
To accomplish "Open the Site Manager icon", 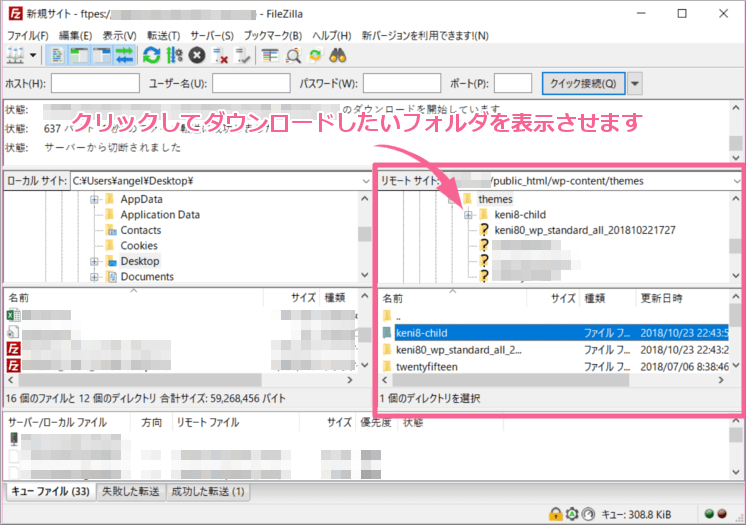I will pyautogui.click(x=15, y=56).
